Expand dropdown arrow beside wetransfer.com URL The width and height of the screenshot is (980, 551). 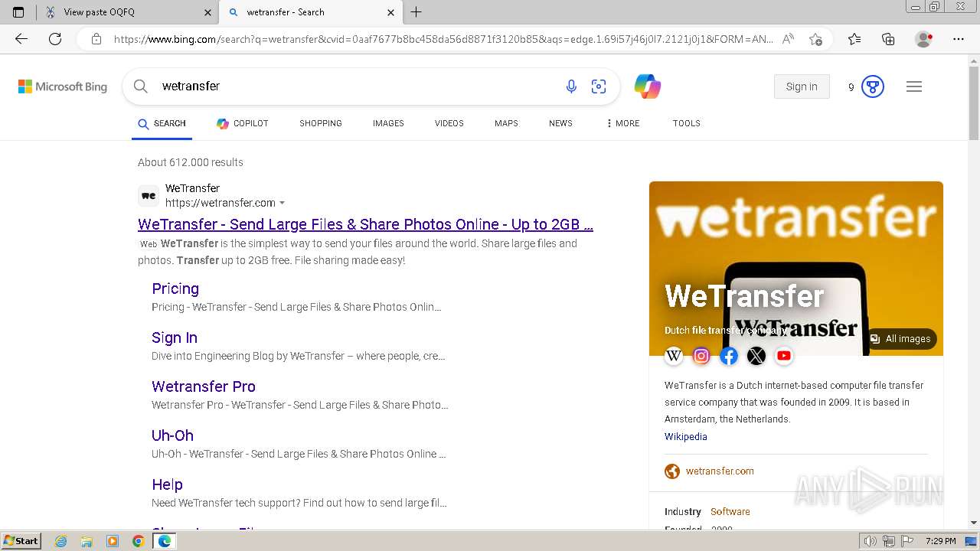point(283,204)
